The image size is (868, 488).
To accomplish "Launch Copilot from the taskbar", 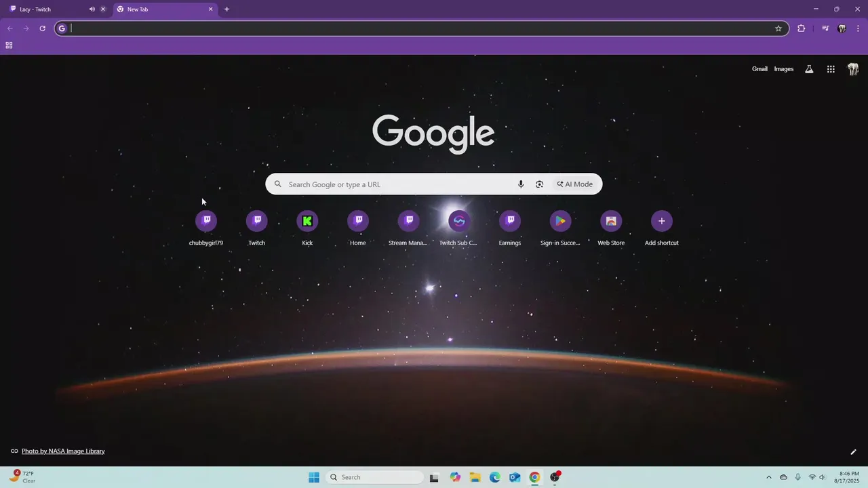I will [455, 477].
